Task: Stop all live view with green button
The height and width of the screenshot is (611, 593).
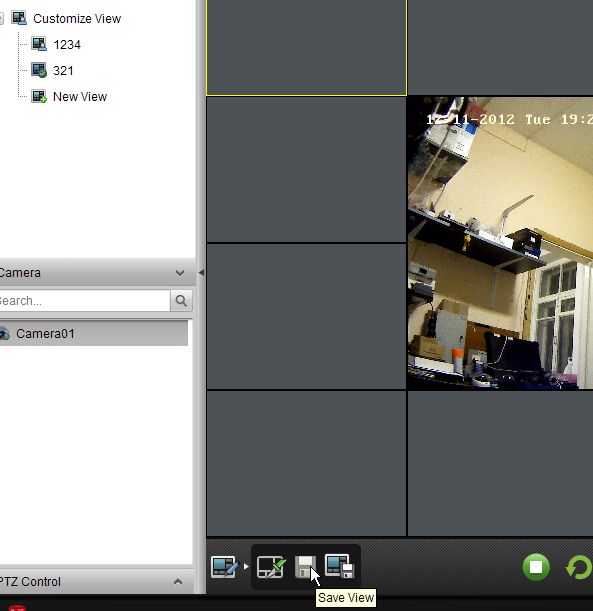Action: 536,567
